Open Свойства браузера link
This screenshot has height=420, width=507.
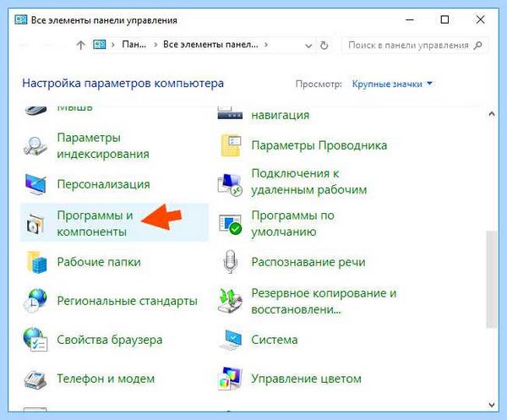click(x=110, y=340)
